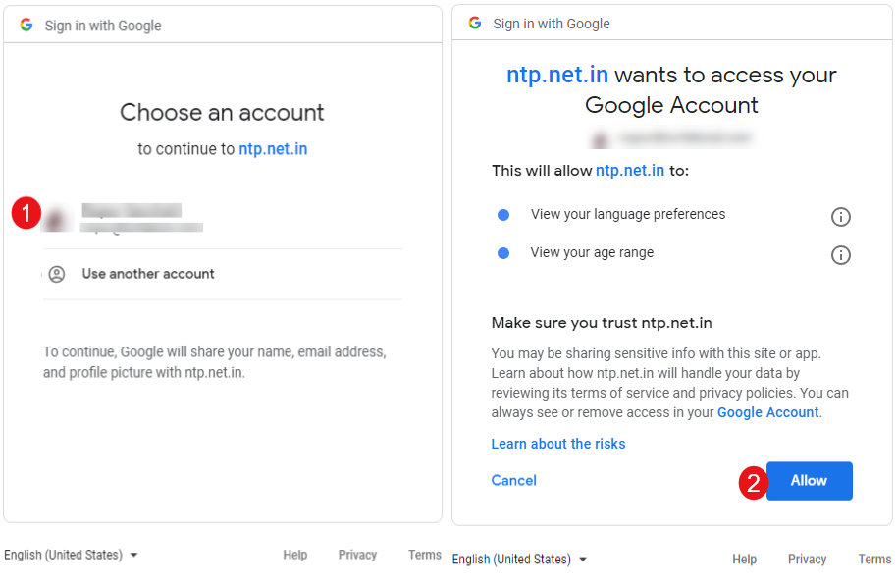This screenshot has height=588, width=896.
Task: Open Privacy in the right footer
Action: [807, 559]
